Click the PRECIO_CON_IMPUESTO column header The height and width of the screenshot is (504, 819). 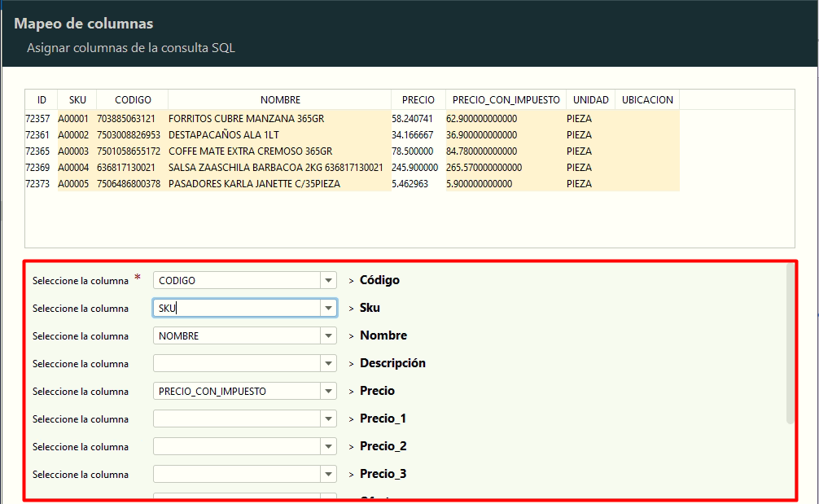tap(506, 99)
